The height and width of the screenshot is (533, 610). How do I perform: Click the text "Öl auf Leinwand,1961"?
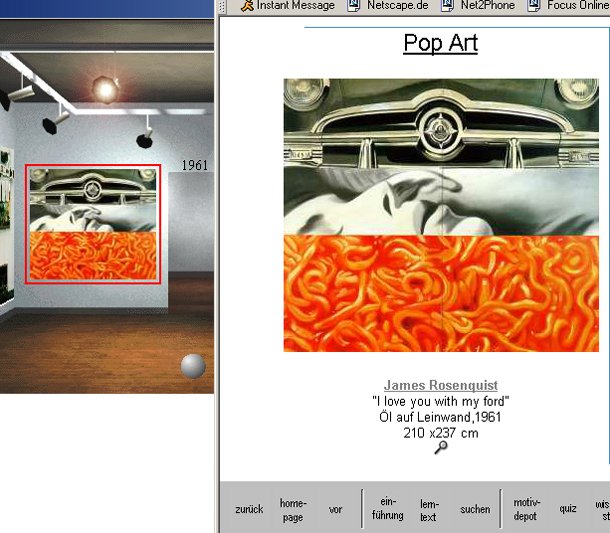[440, 417]
